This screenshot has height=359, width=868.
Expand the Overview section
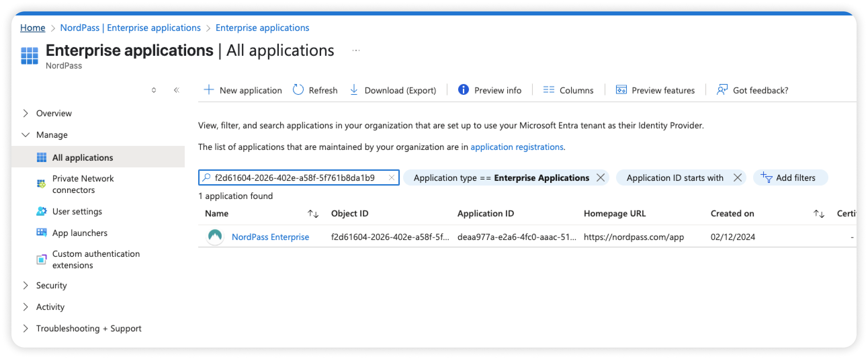pyautogui.click(x=25, y=113)
